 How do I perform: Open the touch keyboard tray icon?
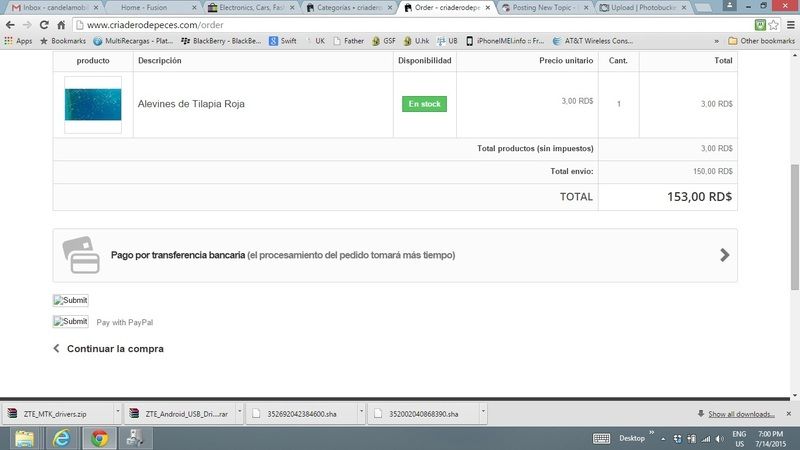tap(602, 438)
